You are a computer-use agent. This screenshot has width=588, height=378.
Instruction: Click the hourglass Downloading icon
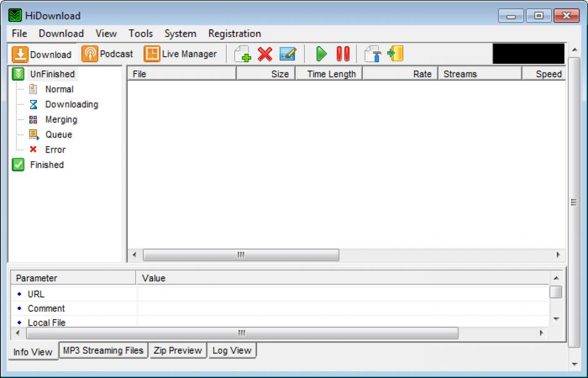pyautogui.click(x=33, y=104)
